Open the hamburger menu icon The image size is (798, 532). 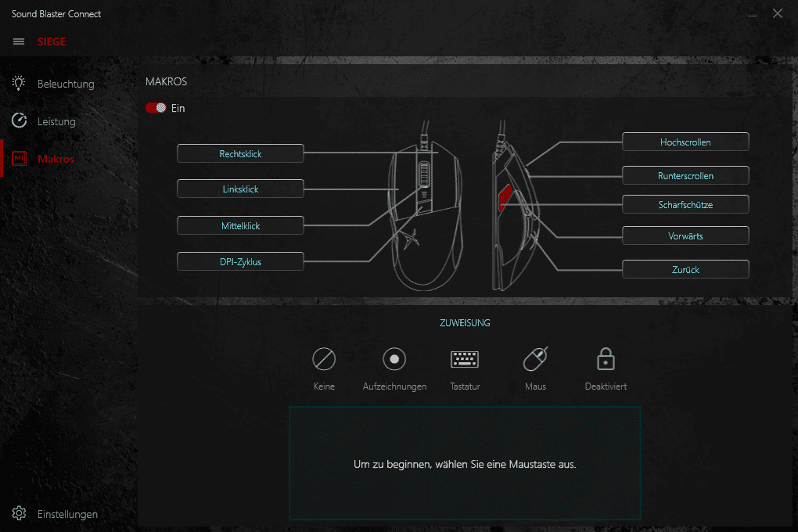(x=19, y=41)
